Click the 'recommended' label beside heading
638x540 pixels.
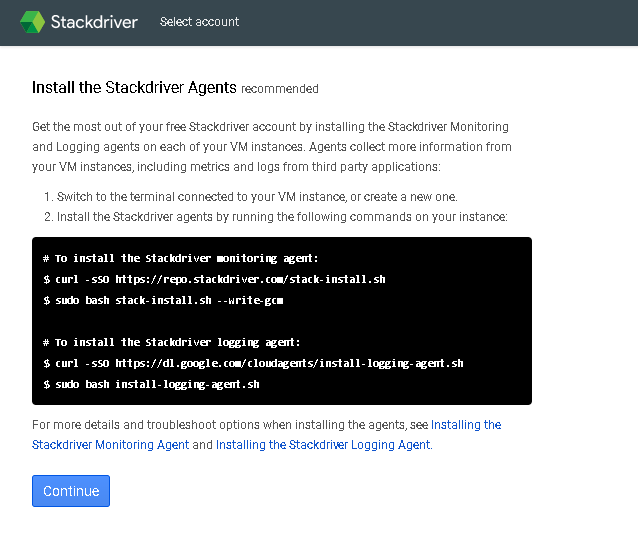point(280,89)
